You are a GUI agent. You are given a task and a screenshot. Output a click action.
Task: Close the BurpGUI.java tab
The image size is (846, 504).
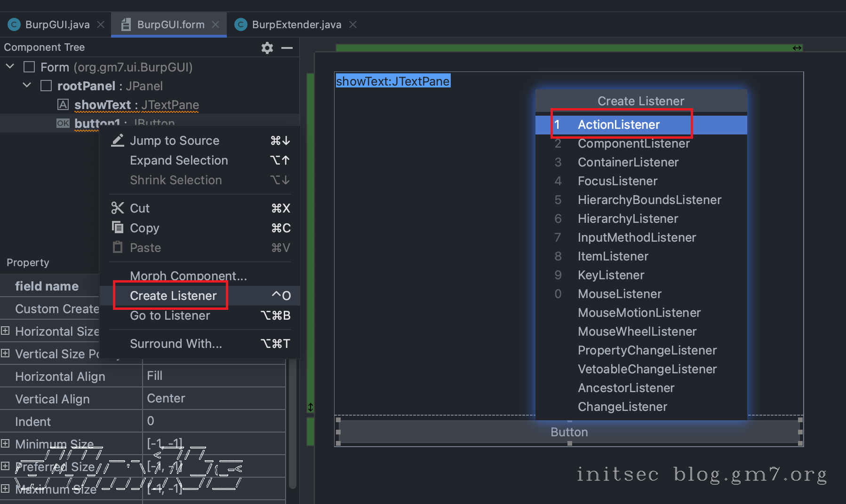point(101,24)
